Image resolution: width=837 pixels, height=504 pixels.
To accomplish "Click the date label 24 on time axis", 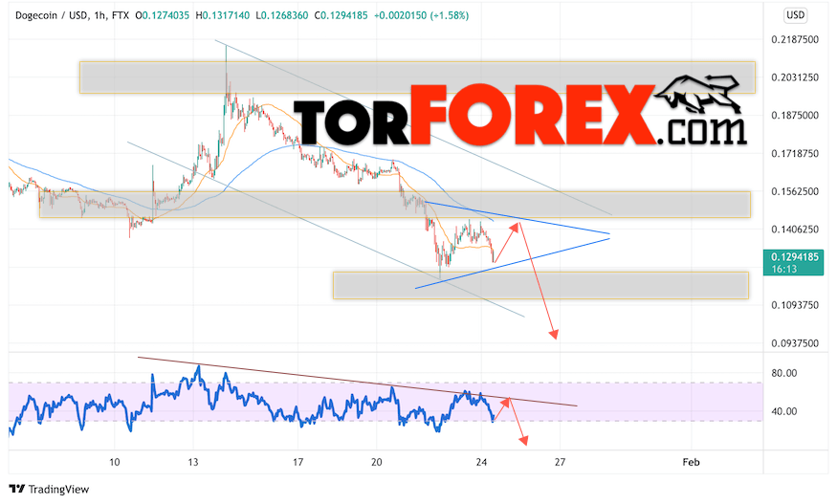I will pos(481,462).
